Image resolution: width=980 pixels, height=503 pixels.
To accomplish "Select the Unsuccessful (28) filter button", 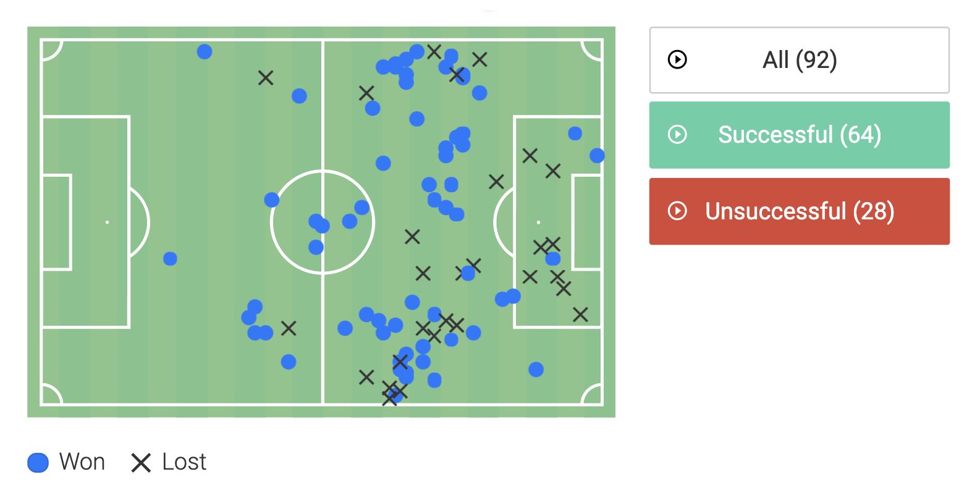I will click(799, 211).
